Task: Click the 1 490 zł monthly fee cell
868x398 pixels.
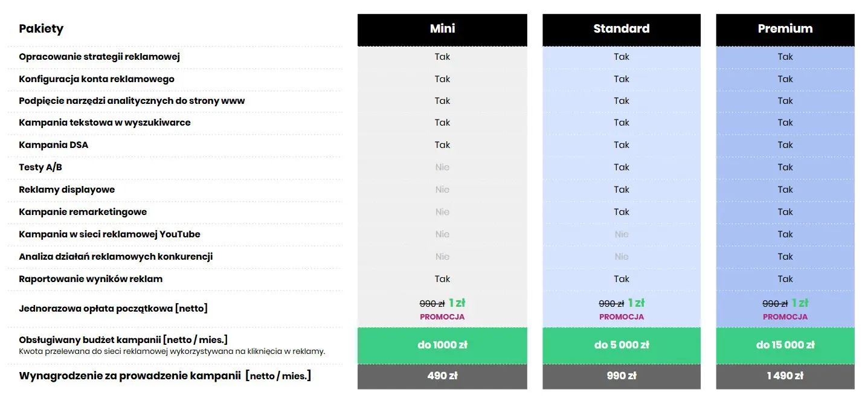Action: [785, 376]
